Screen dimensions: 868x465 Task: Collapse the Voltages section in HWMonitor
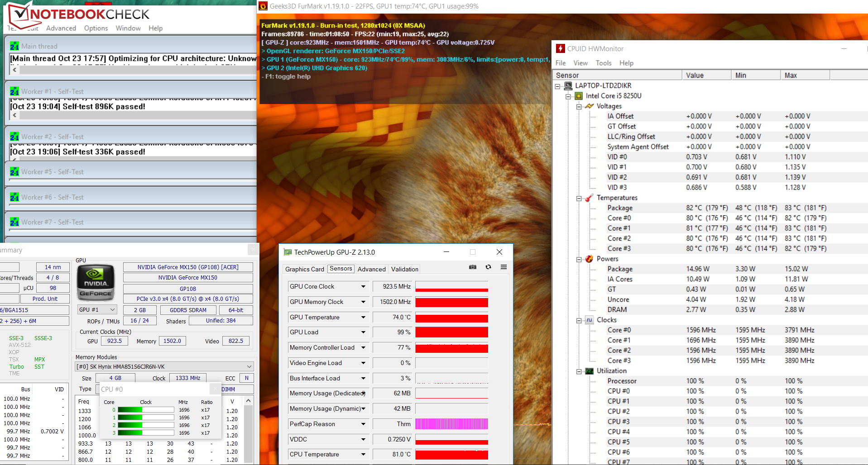click(x=579, y=107)
